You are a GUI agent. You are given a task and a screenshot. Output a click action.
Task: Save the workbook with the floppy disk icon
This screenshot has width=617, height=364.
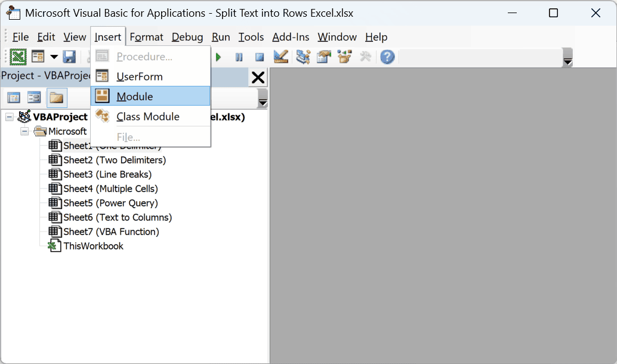(x=69, y=57)
